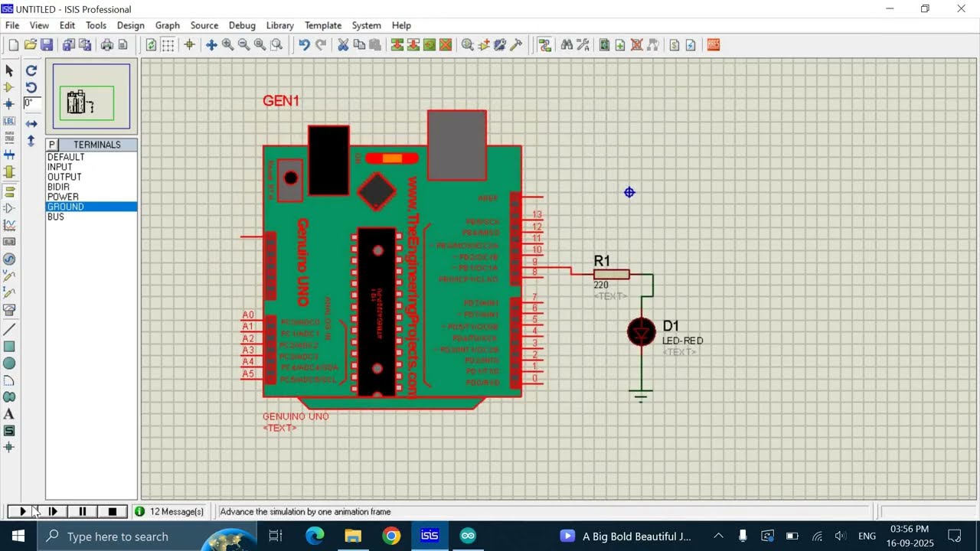Open the Debug menu
The height and width of the screenshot is (551, 980).
242,25
